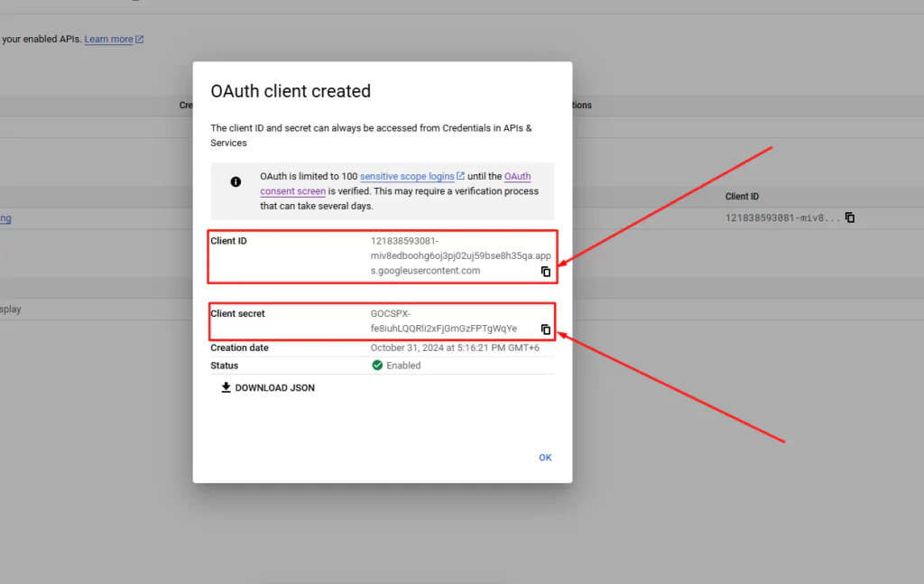Select the GOCSPX client secret text
This screenshot has height=584, width=924.
click(444, 321)
